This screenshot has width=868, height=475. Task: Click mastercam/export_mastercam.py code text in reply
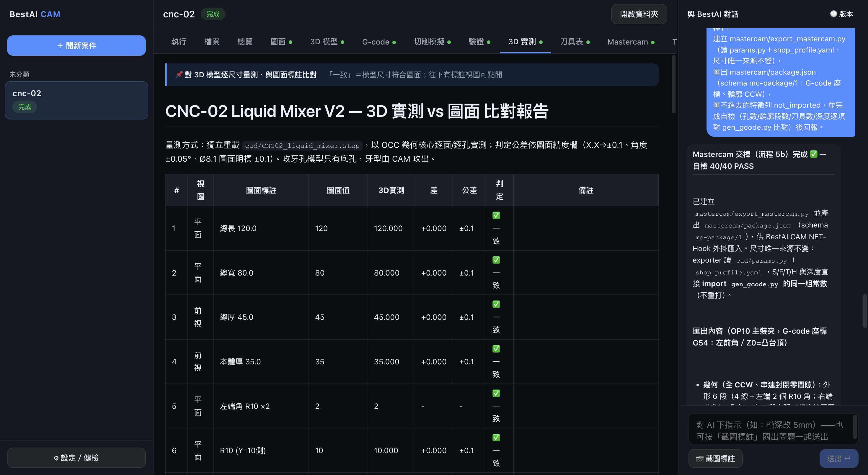[x=752, y=214]
